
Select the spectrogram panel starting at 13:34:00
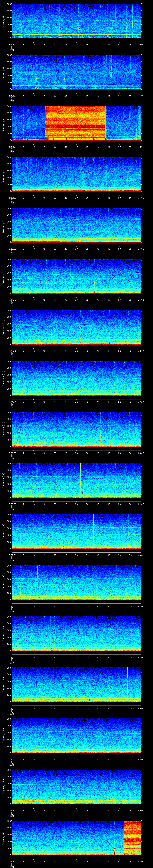76,276
